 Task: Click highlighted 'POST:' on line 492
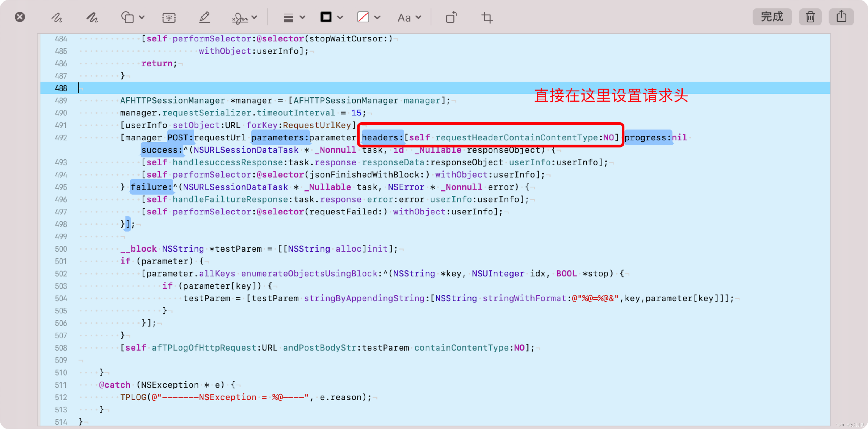click(180, 137)
